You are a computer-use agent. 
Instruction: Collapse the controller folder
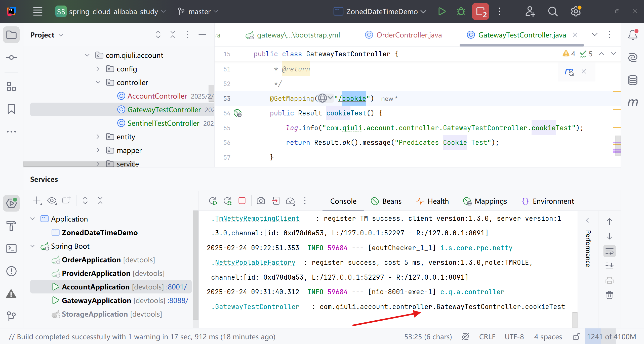pyautogui.click(x=98, y=82)
